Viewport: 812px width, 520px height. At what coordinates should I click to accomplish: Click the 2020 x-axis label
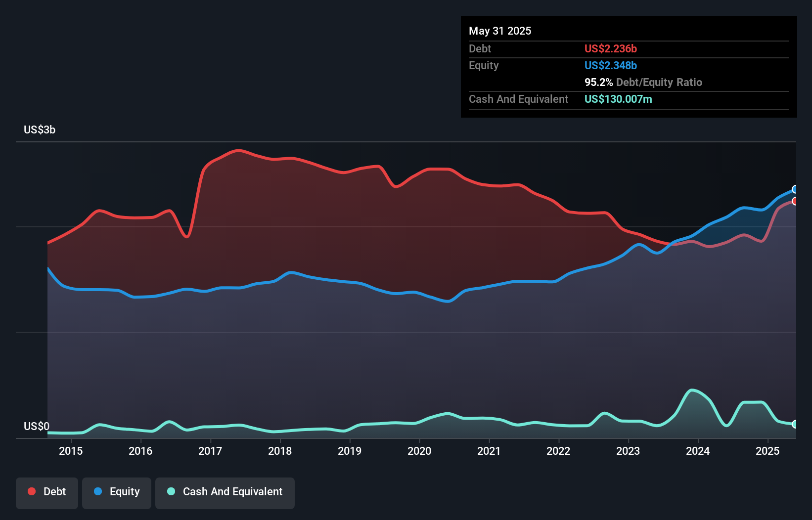tap(419, 451)
